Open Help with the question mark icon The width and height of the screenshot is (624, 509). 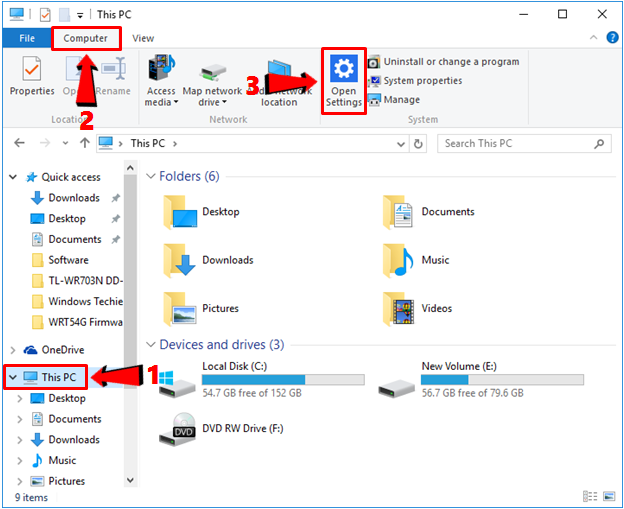(x=612, y=37)
